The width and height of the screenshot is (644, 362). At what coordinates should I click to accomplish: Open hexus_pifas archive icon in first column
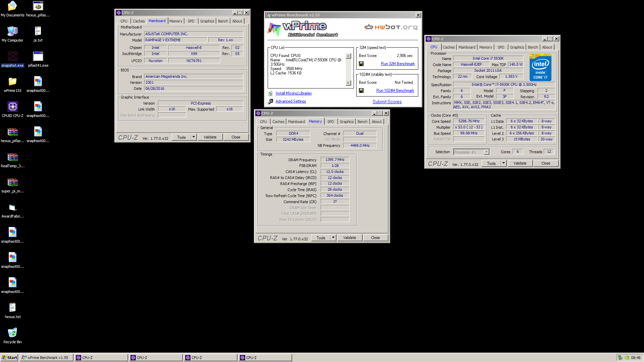(x=12, y=135)
